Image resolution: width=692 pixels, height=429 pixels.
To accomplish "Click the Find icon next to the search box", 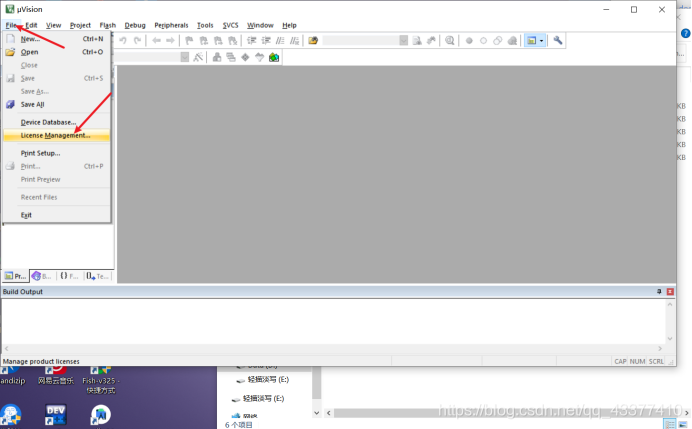I will click(417, 41).
